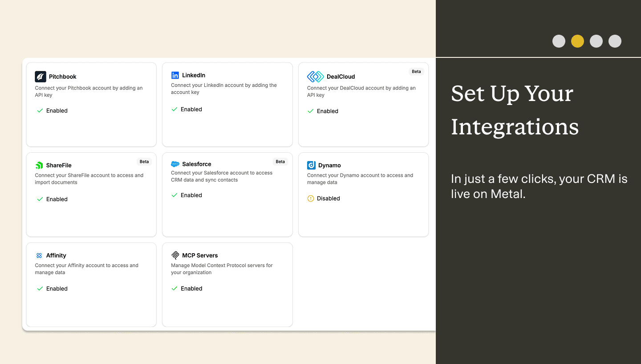Click the green checkmark on Affinity card
Viewport: 641px width, 364px height.
tap(40, 288)
